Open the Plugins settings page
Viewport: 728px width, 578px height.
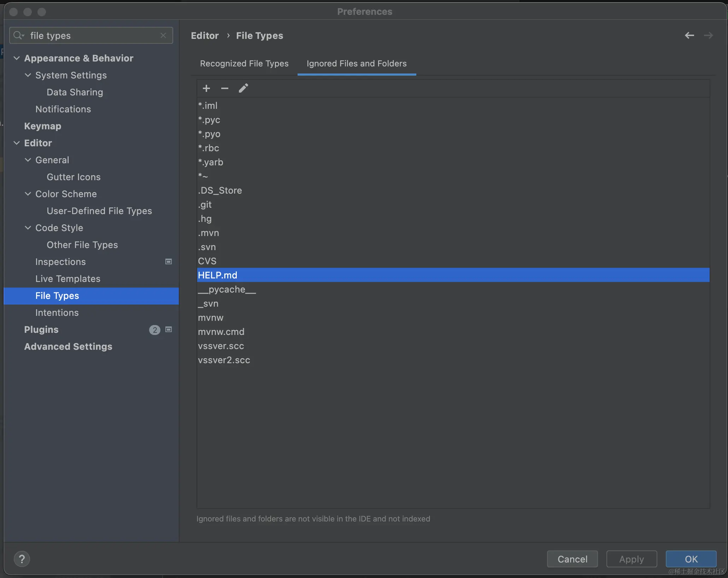(x=41, y=329)
